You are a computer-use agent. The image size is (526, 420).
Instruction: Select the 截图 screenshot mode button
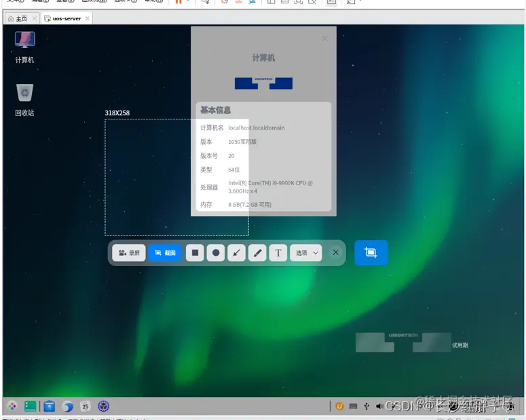[165, 253]
